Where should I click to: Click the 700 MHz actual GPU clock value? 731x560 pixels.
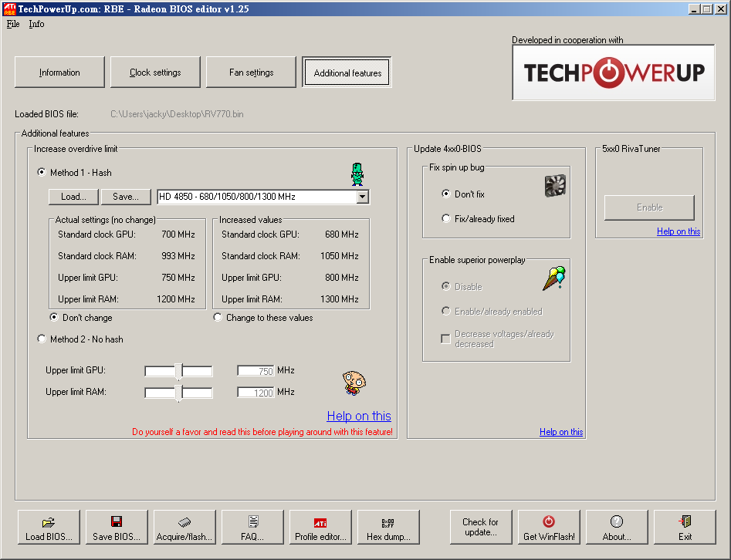pyautogui.click(x=178, y=234)
